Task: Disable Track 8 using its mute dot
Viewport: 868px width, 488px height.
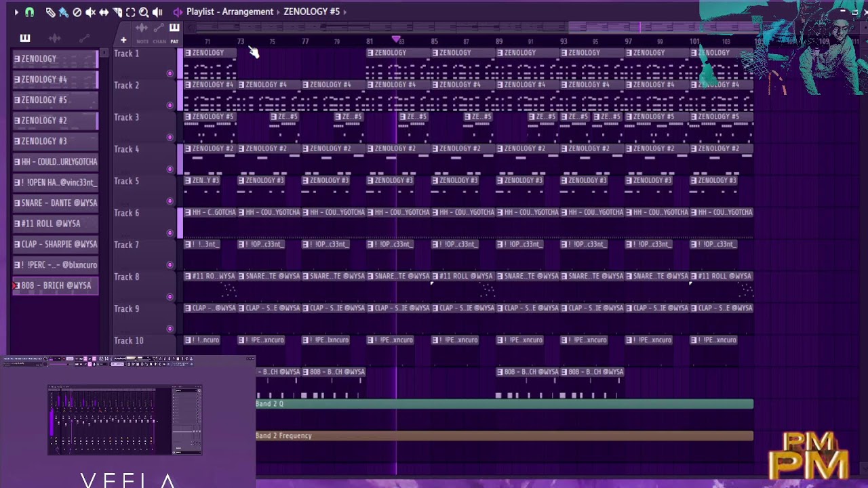Action: coord(170,296)
